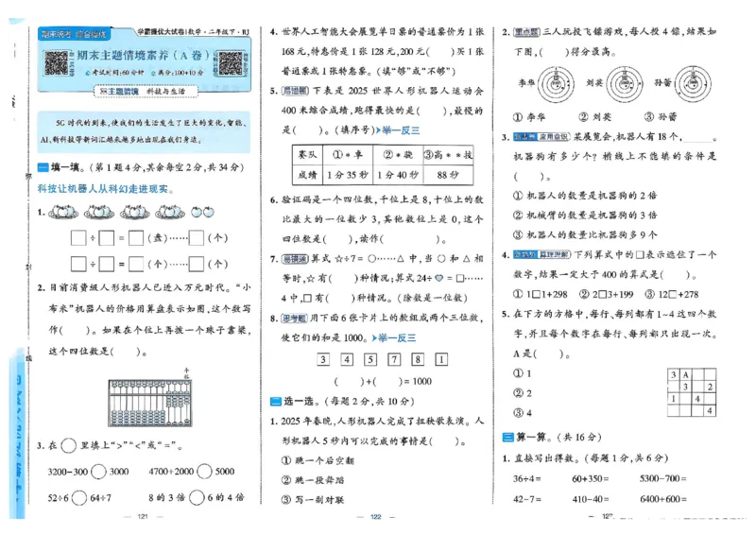Choose answer ③ 孙蕾
The image size is (756, 535).
click(661, 117)
